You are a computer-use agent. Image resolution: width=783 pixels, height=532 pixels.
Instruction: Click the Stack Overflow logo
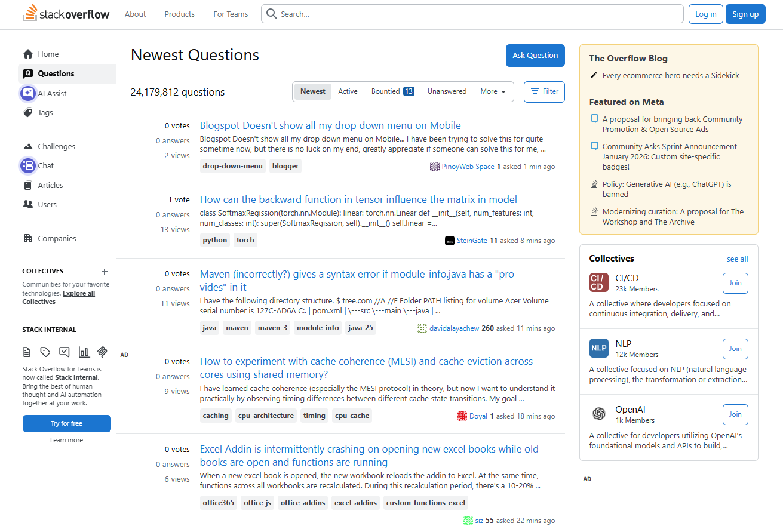coord(66,13)
